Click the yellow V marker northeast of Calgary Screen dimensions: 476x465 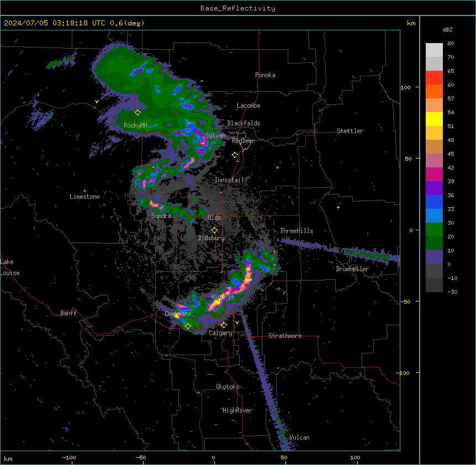point(237,323)
